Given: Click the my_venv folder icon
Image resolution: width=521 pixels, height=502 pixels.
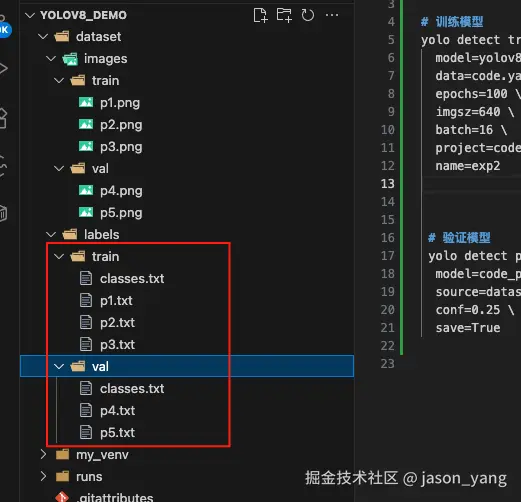Looking at the screenshot, I should pos(62,454).
